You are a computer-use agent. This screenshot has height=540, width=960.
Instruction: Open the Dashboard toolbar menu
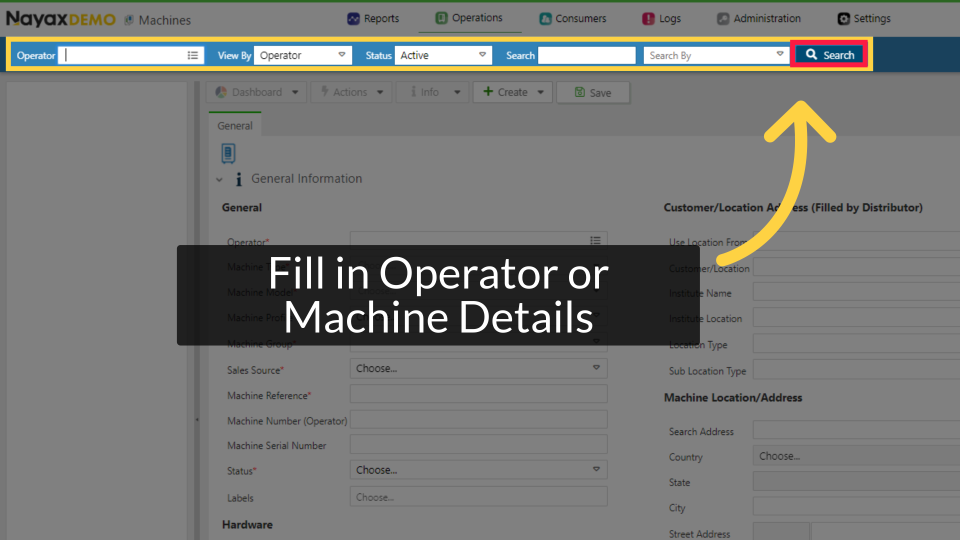pos(258,92)
